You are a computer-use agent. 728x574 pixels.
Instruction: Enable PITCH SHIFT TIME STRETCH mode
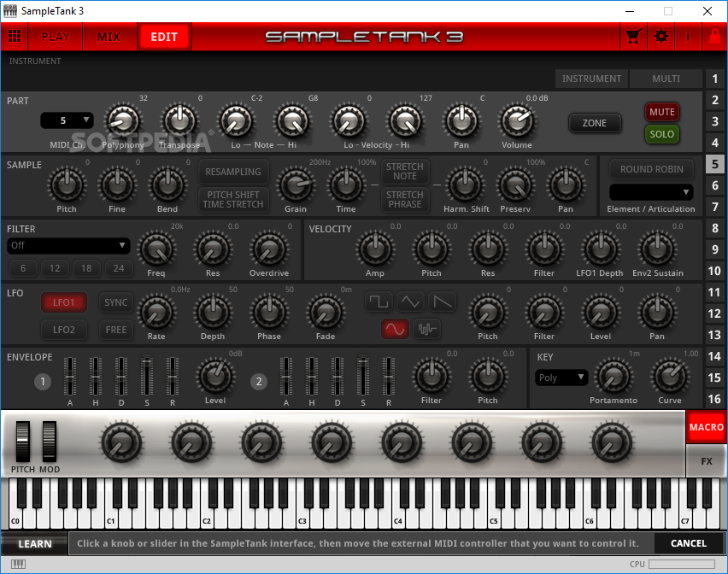click(x=233, y=200)
